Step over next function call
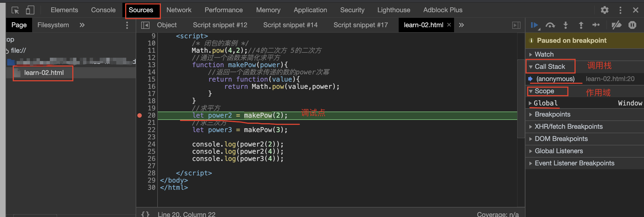Viewport: 644px width, 217px height. (550, 25)
